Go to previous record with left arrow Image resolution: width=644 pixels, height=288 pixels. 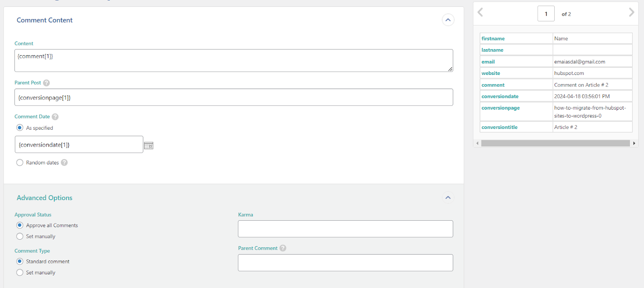tap(480, 12)
